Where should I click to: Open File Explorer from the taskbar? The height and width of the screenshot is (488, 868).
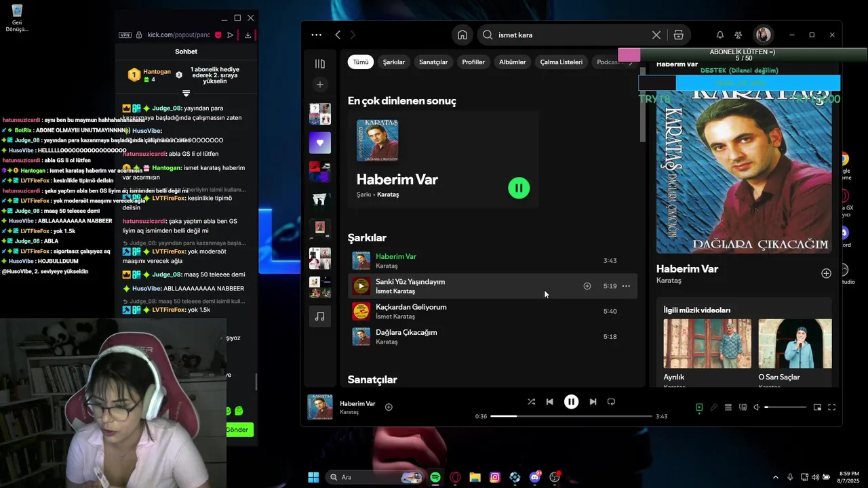tap(475, 477)
